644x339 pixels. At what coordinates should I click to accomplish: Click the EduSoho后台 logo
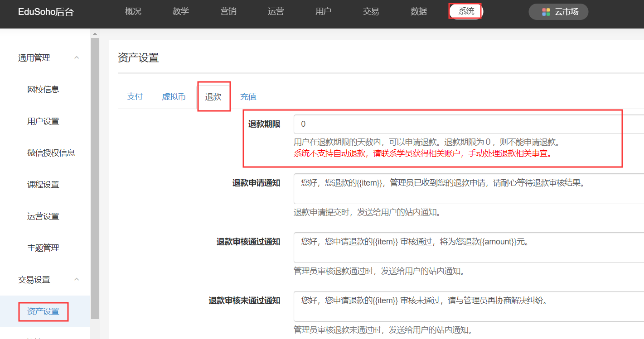tap(46, 12)
